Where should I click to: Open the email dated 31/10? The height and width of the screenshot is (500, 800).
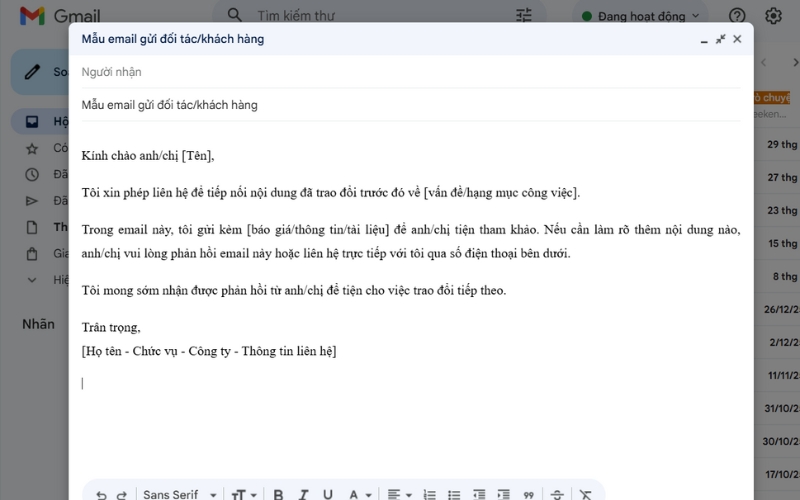[x=778, y=408]
